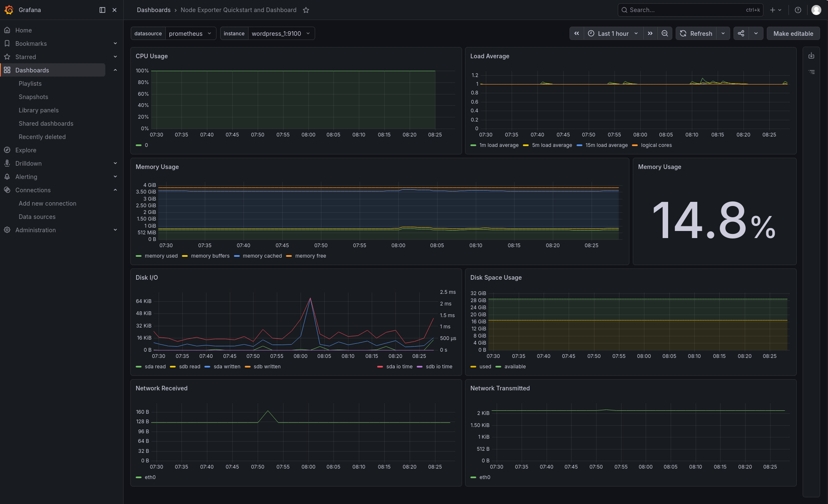Open the instance wordpress_1:9100 dropdown
Viewport: 828px width, 504px height.
pos(281,34)
